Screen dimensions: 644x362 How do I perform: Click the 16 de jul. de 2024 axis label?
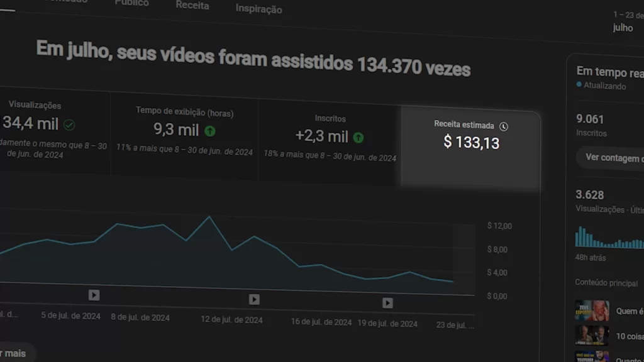(321, 322)
